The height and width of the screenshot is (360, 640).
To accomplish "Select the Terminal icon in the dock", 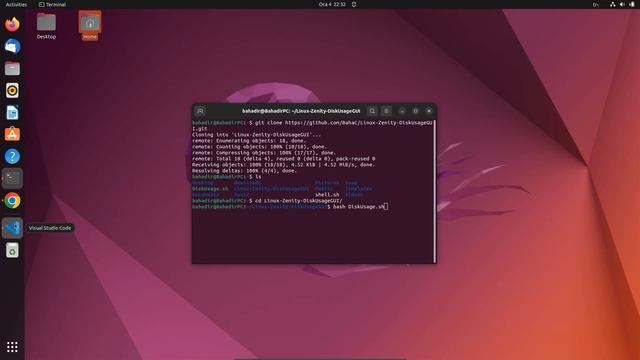I will (x=12, y=178).
